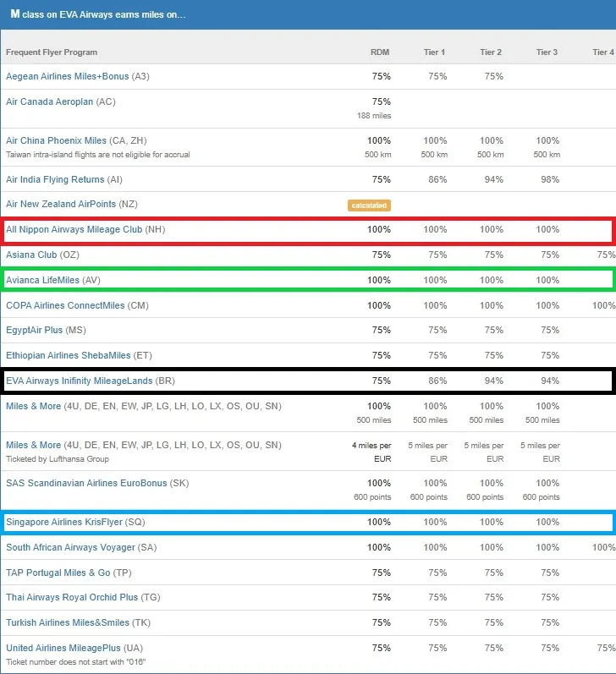Click EgyptAir Plus program link
Image resolution: width=616 pixels, height=674 pixels.
pos(35,330)
